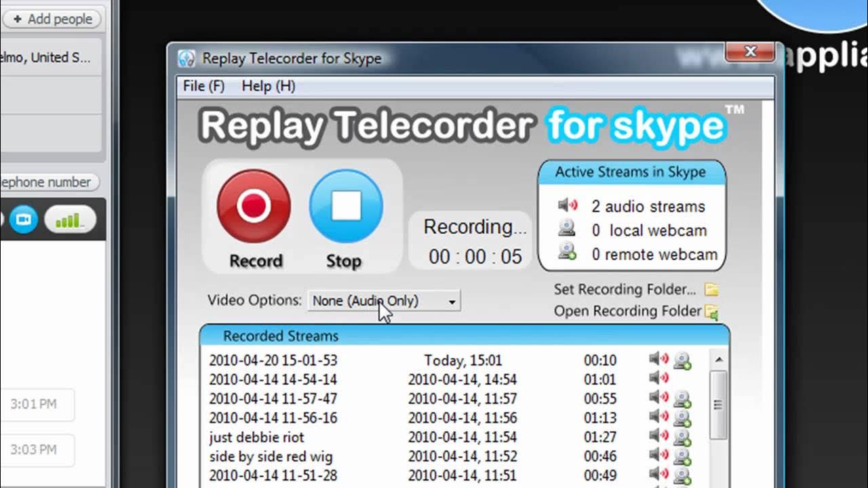Open the Help (H) menu
This screenshot has width=868, height=488.
click(x=268, y=86)
